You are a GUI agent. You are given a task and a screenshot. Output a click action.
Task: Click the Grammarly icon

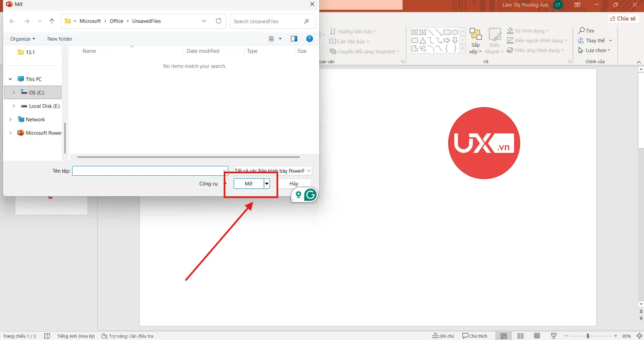click(310, 195)
